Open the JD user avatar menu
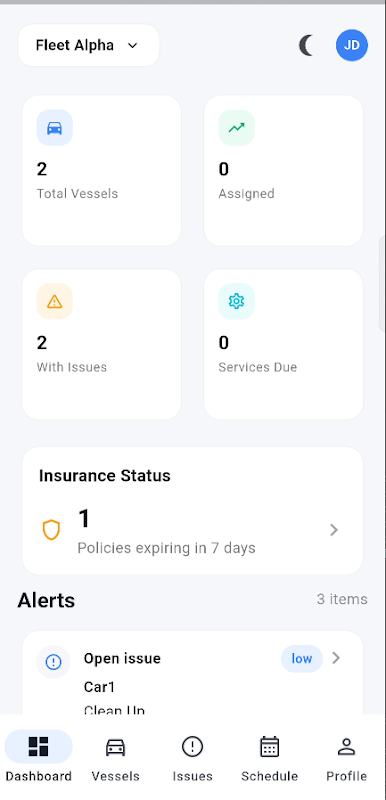 pos(352,45)
